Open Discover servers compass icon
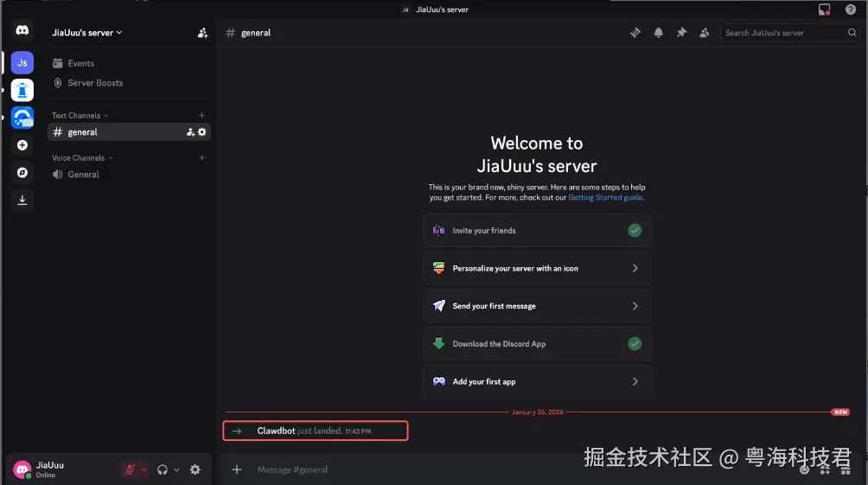Viewport: 868px width, 485px height. [22, 173]
